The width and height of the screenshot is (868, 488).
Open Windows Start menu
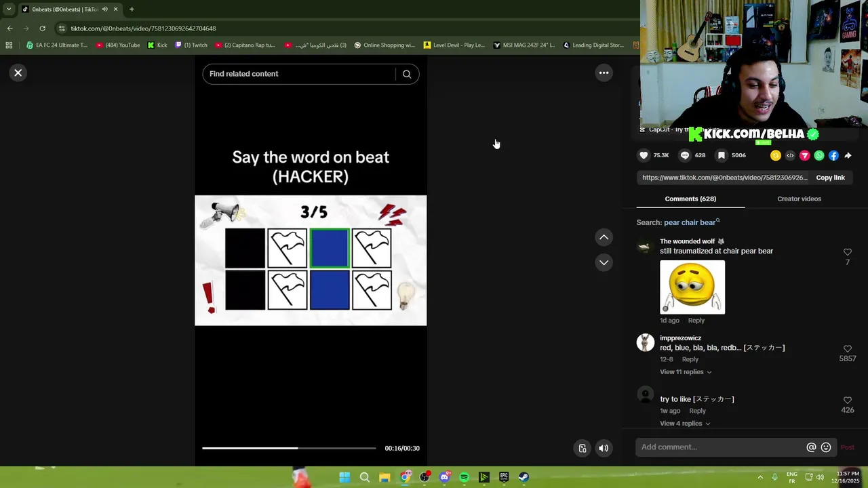coord(344,477)
